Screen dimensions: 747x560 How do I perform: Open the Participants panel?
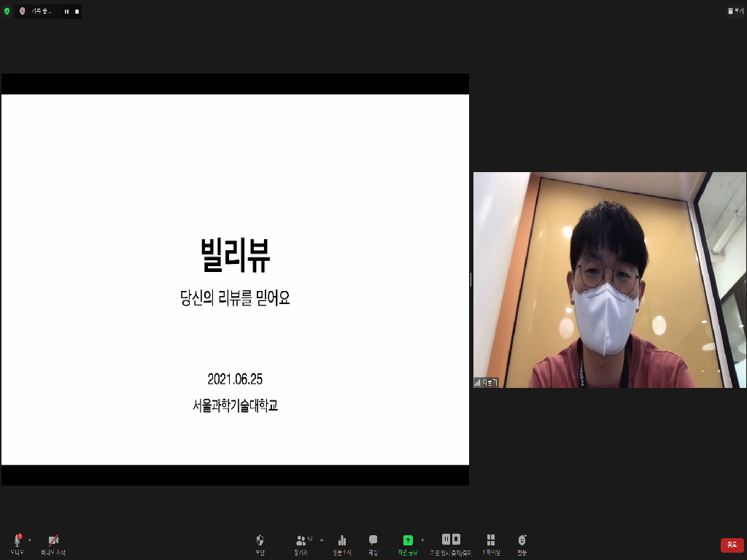(301, 544)
